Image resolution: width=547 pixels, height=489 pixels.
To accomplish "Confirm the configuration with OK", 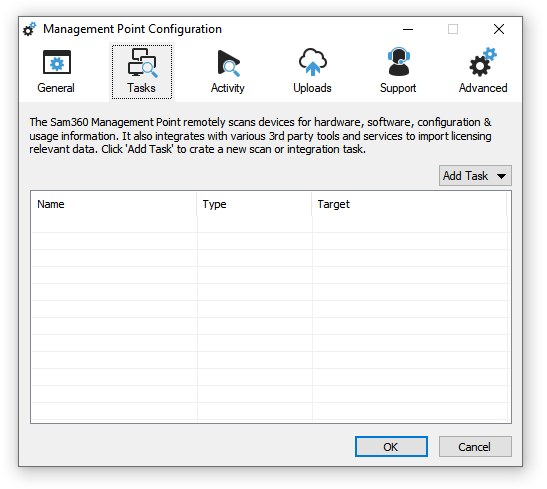I will click(x=391, y=446).
